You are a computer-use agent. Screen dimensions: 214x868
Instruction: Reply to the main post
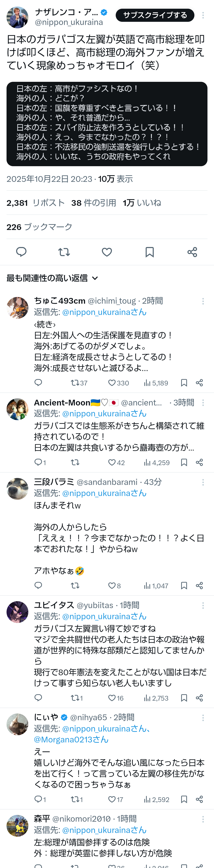[x=21, y=252]
